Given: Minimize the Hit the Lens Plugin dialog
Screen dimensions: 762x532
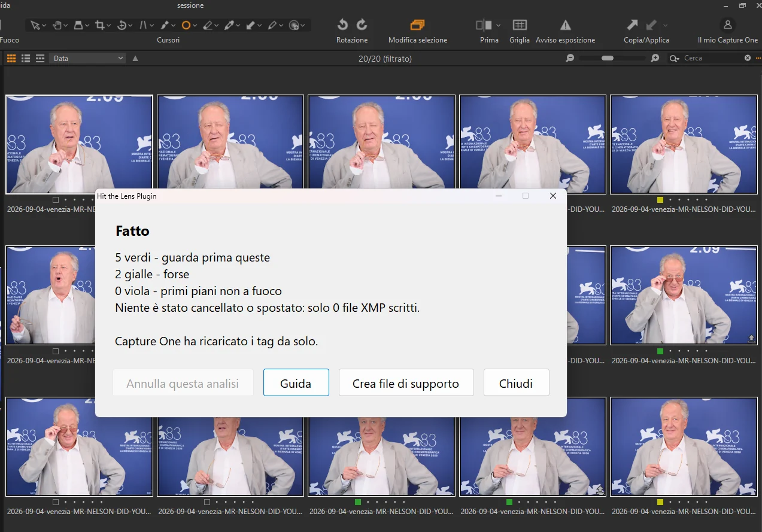Looking at the screenshot, I should (x=498, y=196).
